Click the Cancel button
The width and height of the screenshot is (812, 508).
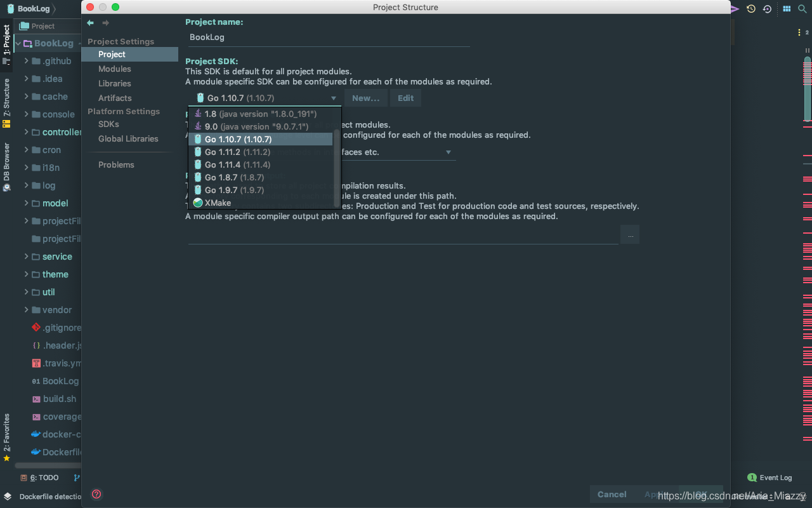[x=612, y=494]
